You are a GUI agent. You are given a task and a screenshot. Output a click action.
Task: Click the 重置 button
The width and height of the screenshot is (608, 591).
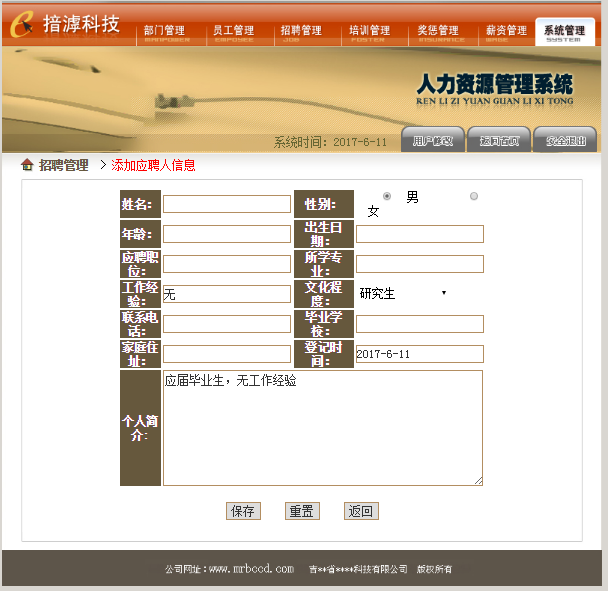click(x=302, y=511)
